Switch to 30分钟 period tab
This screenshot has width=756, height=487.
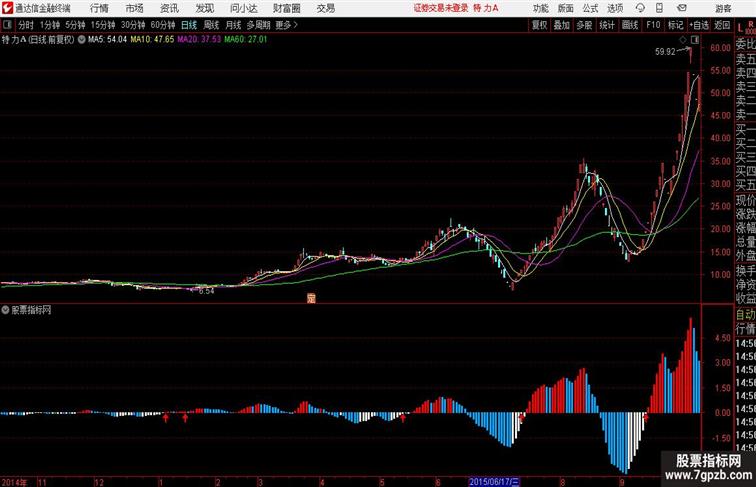[x=133, y=25]
